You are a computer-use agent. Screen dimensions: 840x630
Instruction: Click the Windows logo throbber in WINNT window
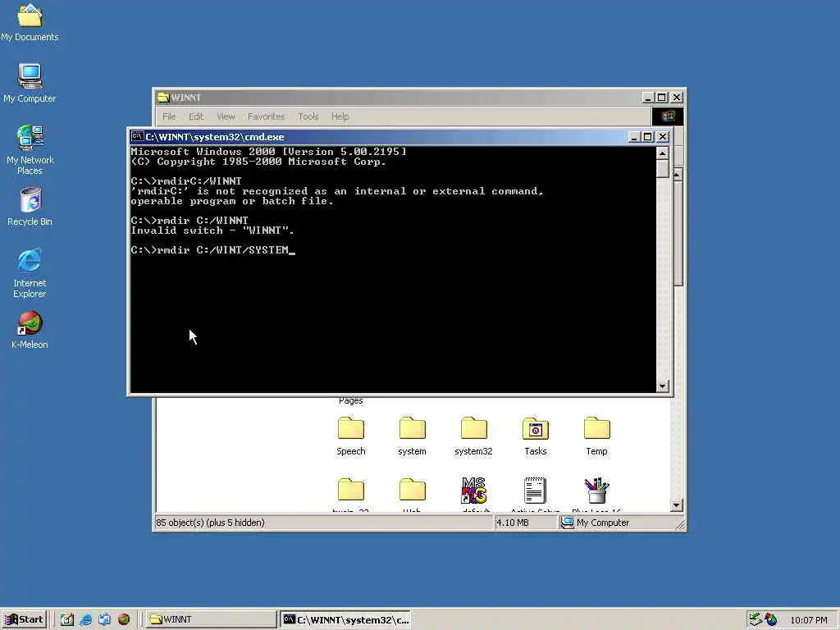(668, 116)
